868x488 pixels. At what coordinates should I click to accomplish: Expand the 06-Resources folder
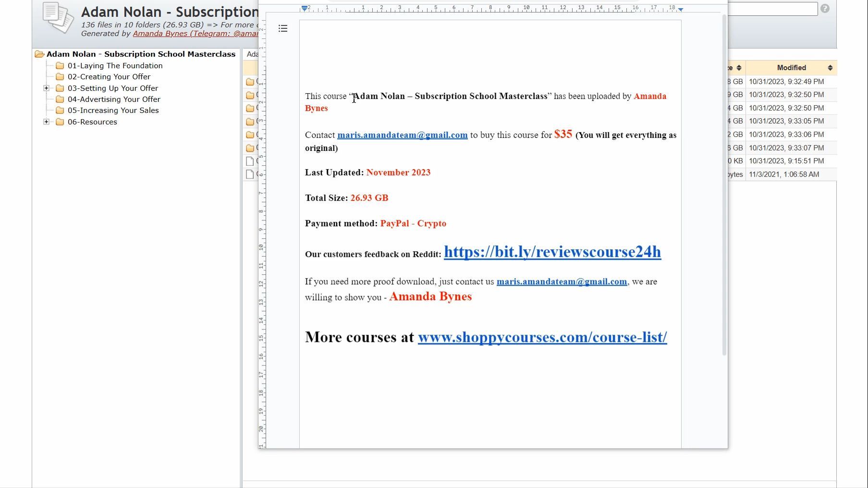pyautogui.click(x=46, y=122)
